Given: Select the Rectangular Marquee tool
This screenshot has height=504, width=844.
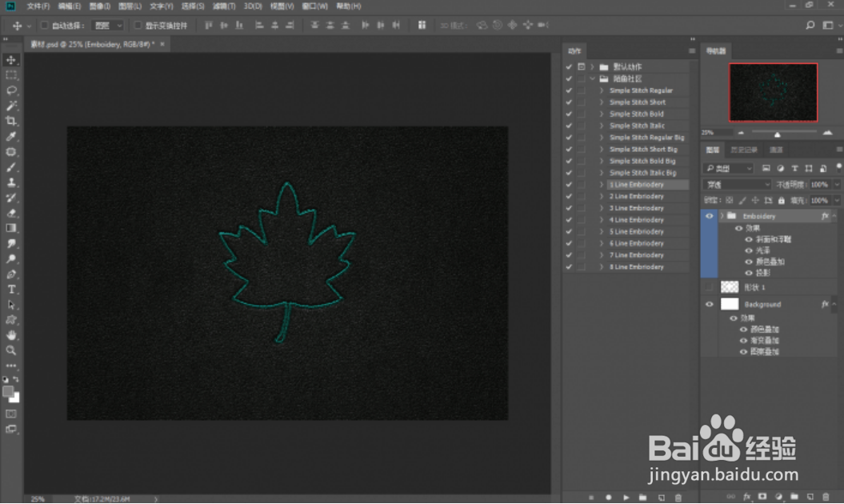Looking at the screenshot, I should (11, 75).
